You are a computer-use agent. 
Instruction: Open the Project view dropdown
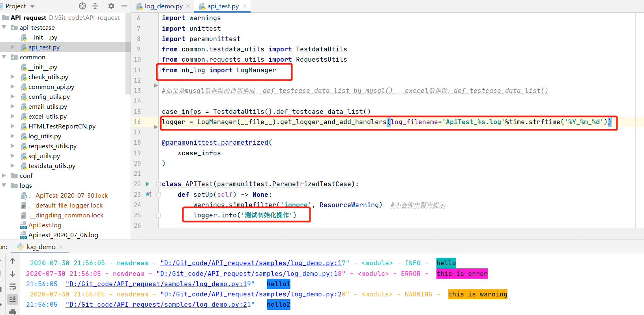click(x=32, y=6)
